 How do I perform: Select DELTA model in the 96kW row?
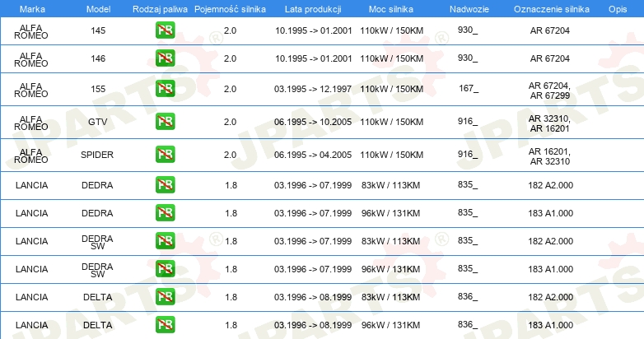click(98, 325)
